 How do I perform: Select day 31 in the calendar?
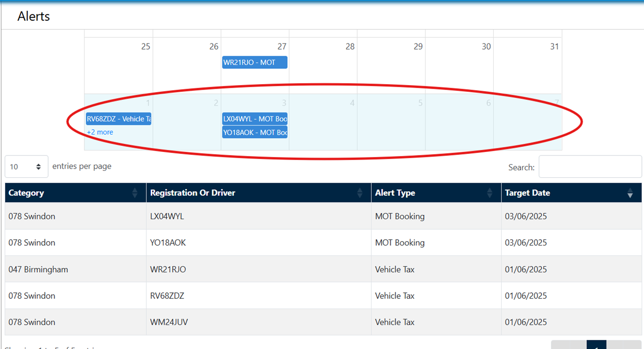coord(554,47)
